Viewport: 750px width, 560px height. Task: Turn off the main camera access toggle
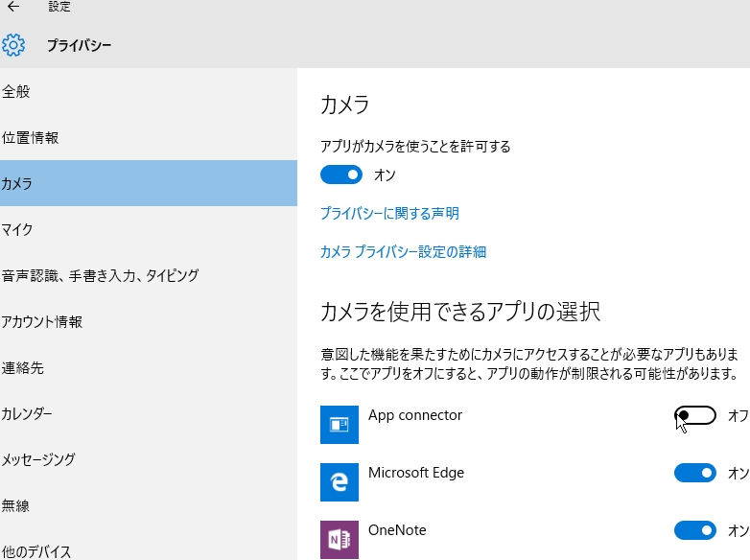[341, 175]
